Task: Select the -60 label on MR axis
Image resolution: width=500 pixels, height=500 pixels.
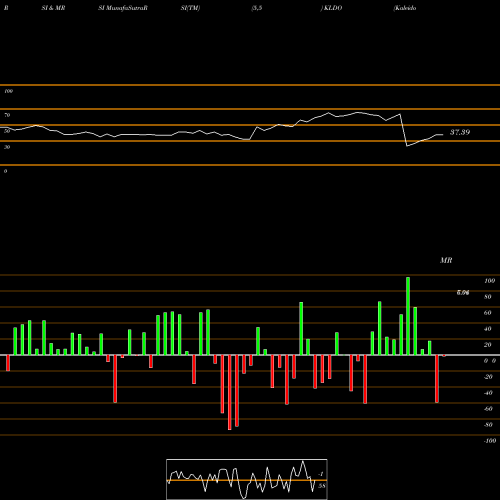Action: tap(488, 409)
